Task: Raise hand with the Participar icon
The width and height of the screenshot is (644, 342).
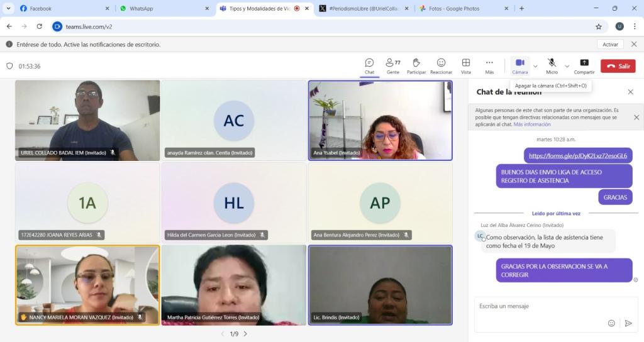Action: tap(416, 65)
